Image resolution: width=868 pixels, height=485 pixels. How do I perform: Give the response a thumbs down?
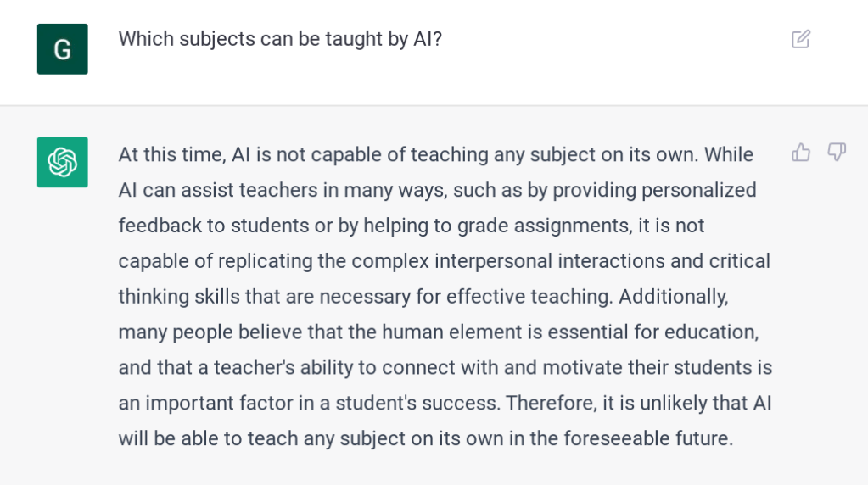point(837,153)
